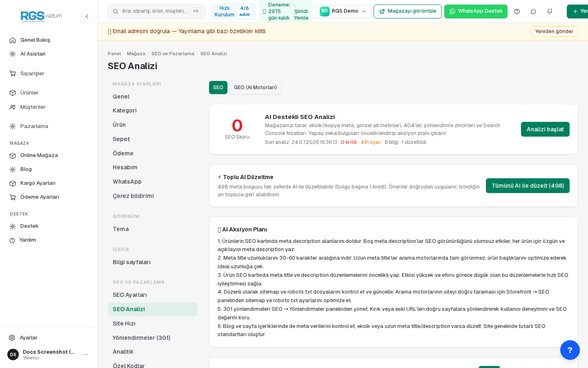Collapse the sidebar with the chevron button
Image resolution: width=588 pixels, height=368 pixels.
87,16
